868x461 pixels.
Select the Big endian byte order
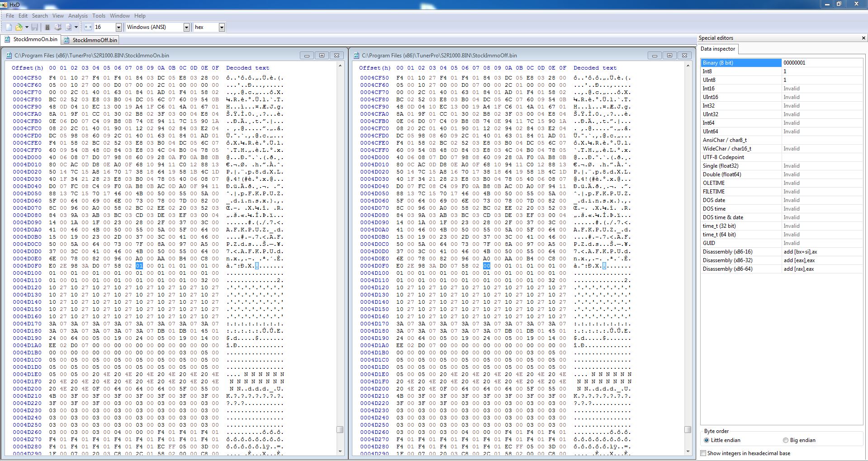point(799,440)
